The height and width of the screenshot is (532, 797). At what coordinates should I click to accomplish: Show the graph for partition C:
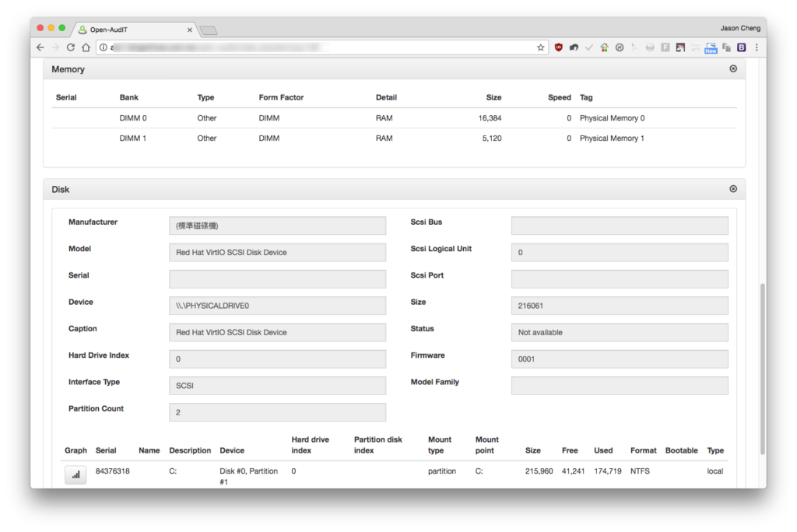click(x=75, y=474)
